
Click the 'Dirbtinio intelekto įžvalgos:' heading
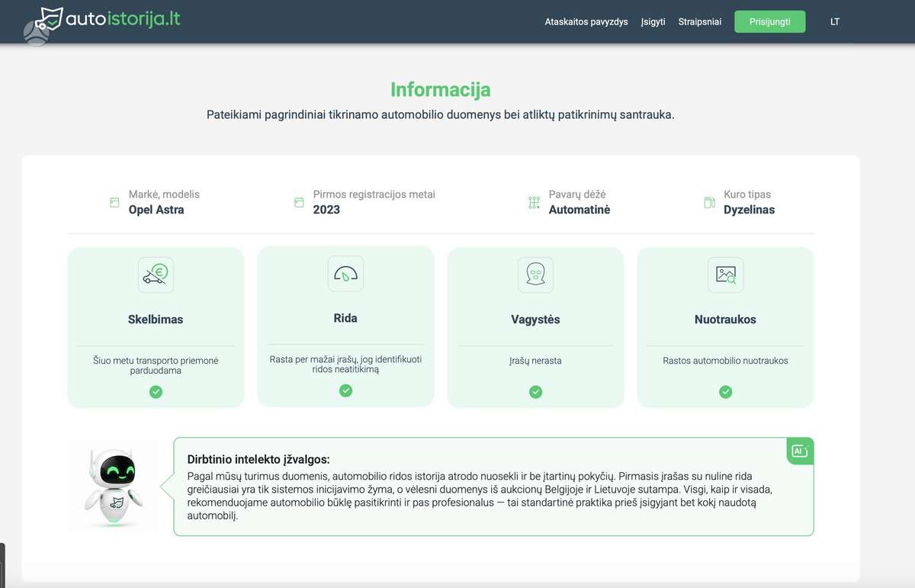click(258, 459)
